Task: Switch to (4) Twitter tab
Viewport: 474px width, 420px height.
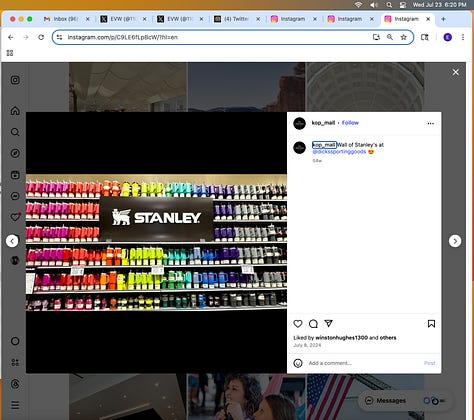Action: tap(237, 19)
